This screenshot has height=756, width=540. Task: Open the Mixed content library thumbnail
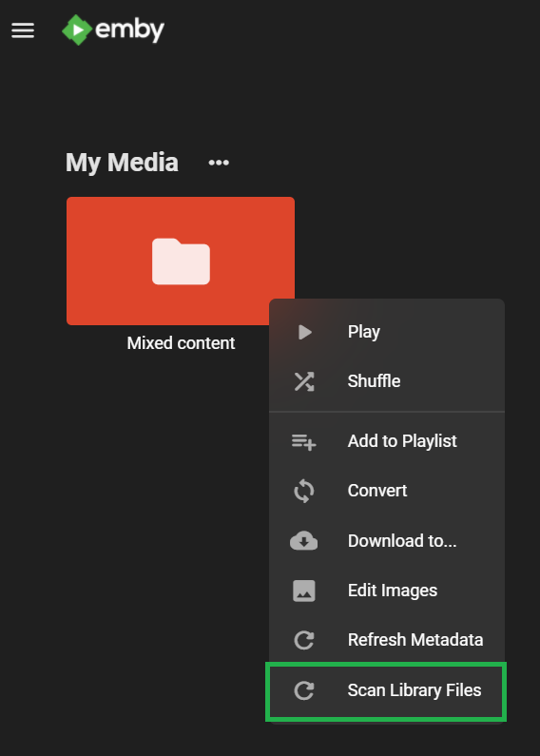[181, 261]
